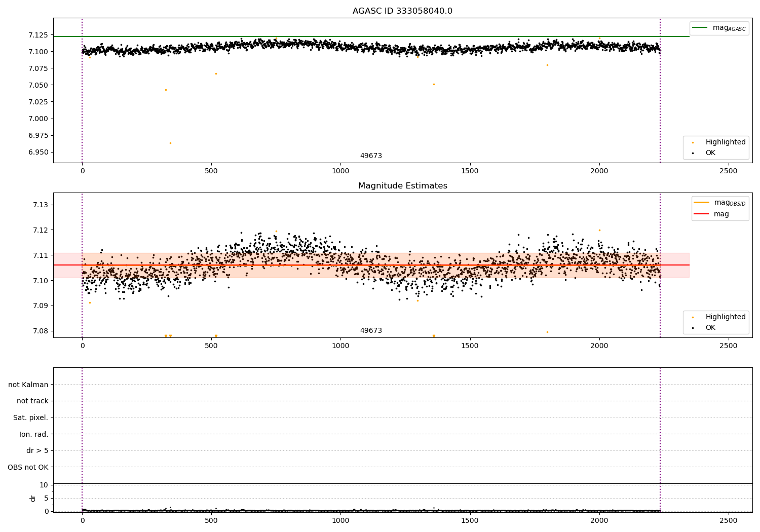Viewport: 760px width, 532px height.
Task: Click the "OBS not OK" row label
Action: click(x=28, y=467)
